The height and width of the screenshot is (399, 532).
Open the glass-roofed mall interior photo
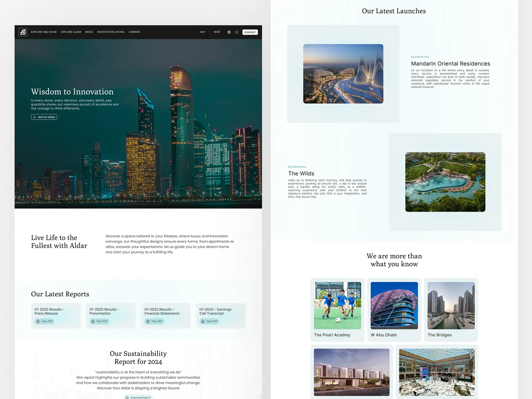pyautogui.click(x=437, y=372)
